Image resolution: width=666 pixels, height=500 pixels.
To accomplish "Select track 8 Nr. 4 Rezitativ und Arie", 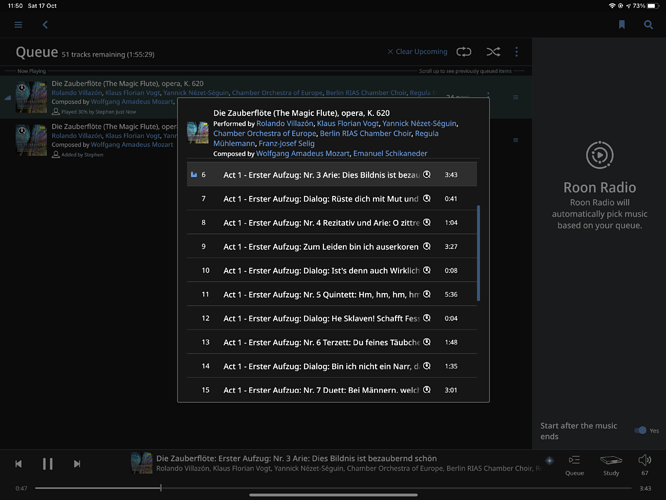I will (x=332, y=223).
